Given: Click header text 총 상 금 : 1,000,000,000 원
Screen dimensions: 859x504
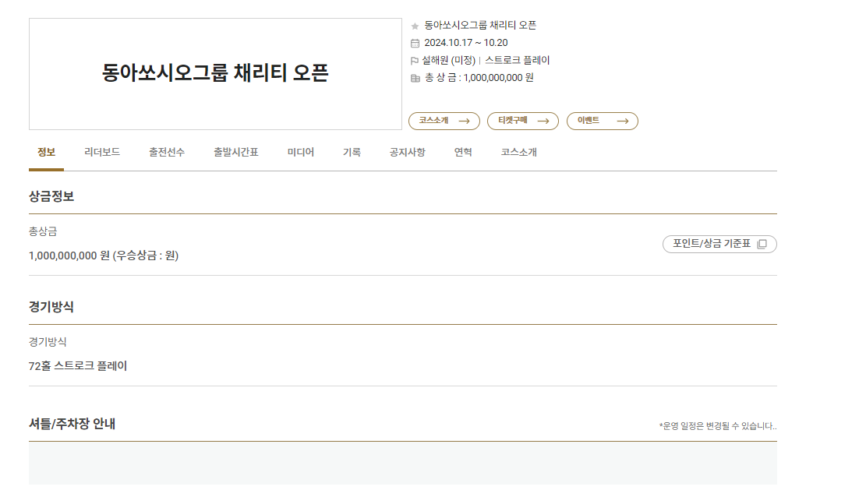Looking at the screenshot, I should (x=479, y=78).
